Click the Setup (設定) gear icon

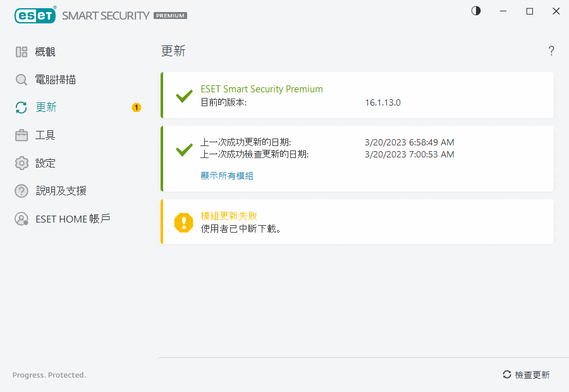pos(21,163)
